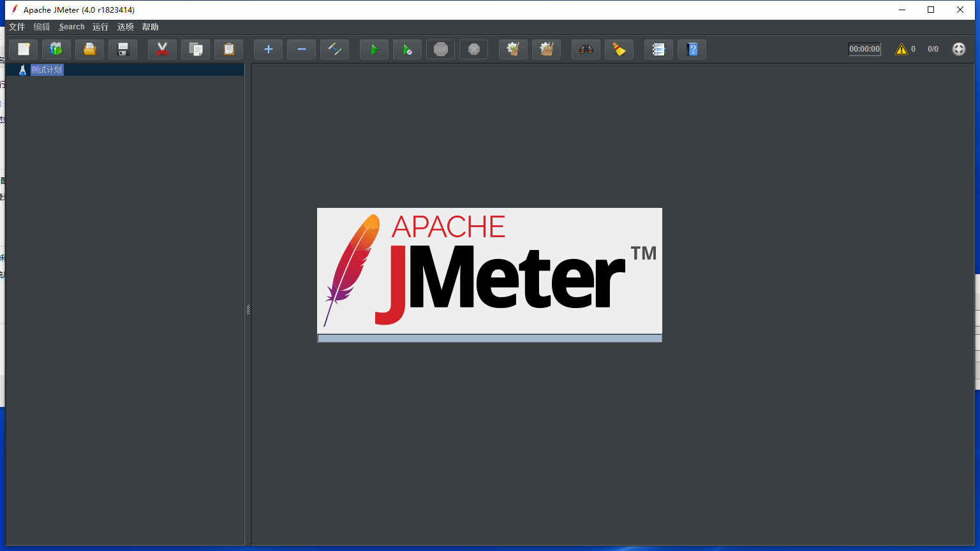Clear results with the single broom icon

(514, 49)
